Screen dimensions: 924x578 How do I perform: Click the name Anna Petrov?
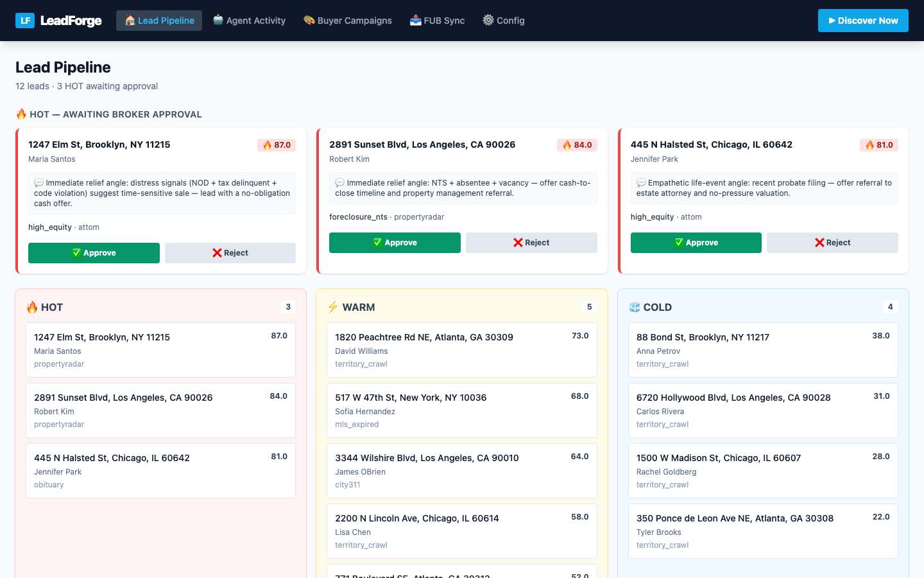(x=658, y=351)
